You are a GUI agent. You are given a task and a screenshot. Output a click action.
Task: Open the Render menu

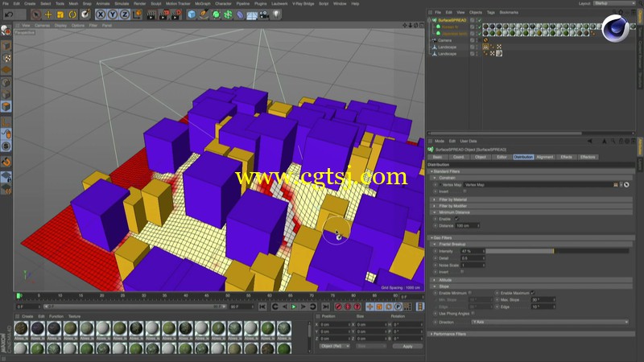tap(139, 3)
